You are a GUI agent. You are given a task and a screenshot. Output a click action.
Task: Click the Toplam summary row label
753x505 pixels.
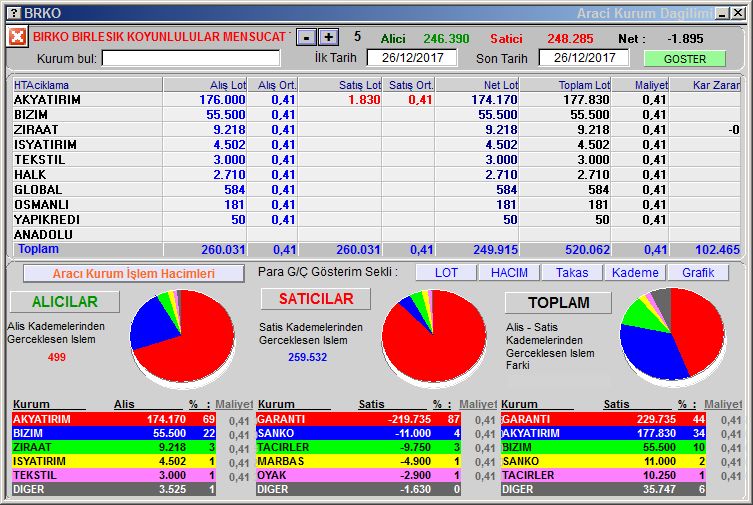click(38, 249)
